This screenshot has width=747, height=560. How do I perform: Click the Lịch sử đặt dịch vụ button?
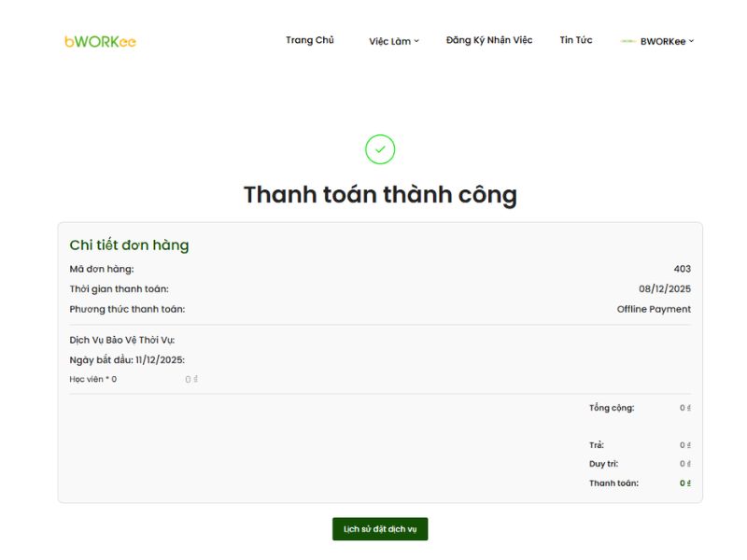pos(379,528)
